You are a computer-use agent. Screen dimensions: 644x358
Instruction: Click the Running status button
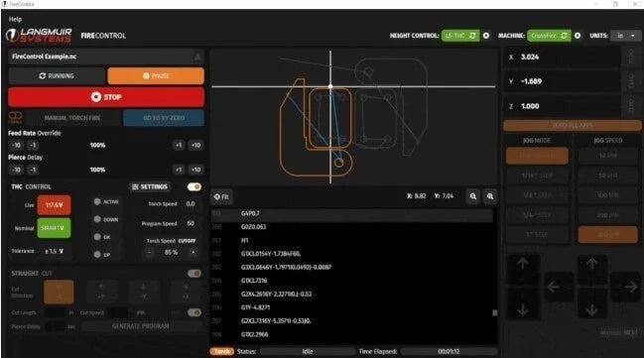click(57, 76)
